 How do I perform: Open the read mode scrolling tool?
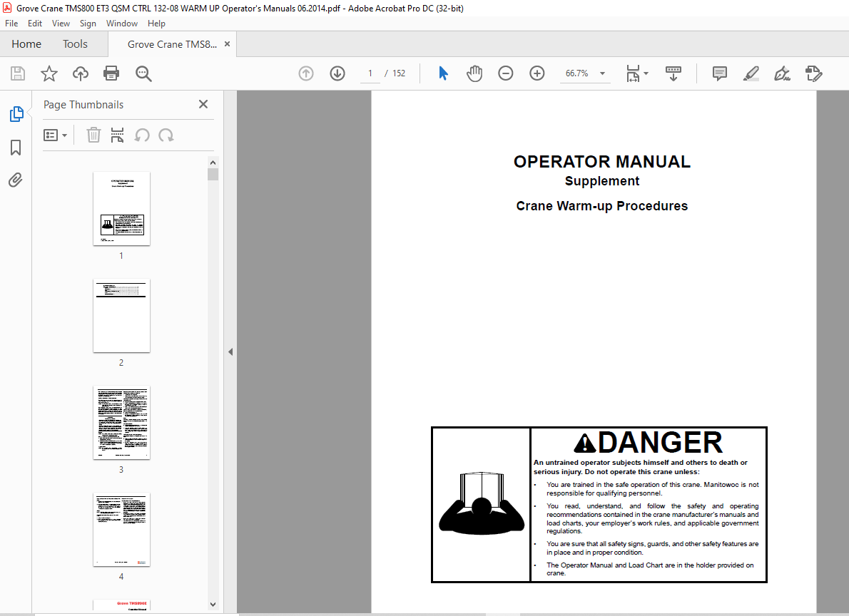coord(673,73)
